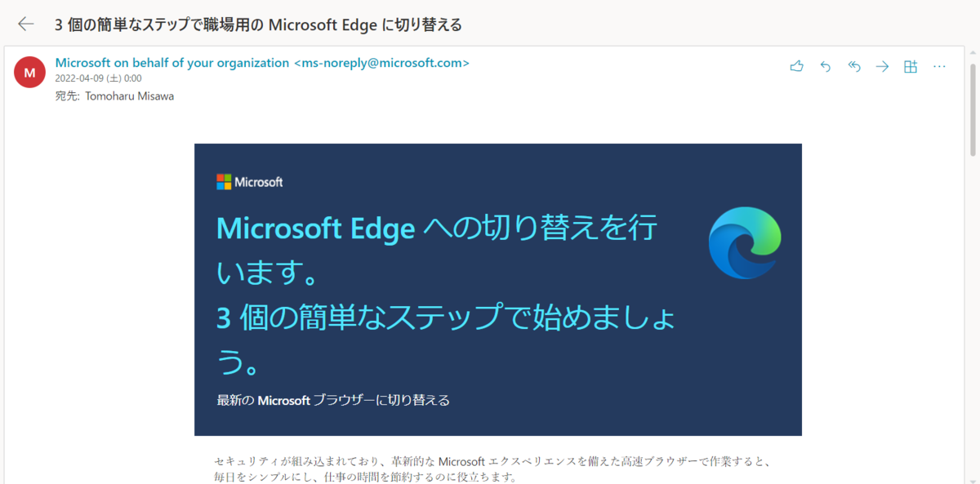This screenshot has width=980, height=484.
Task: Click the red M sender avatar
Action: tap(30, 73)
